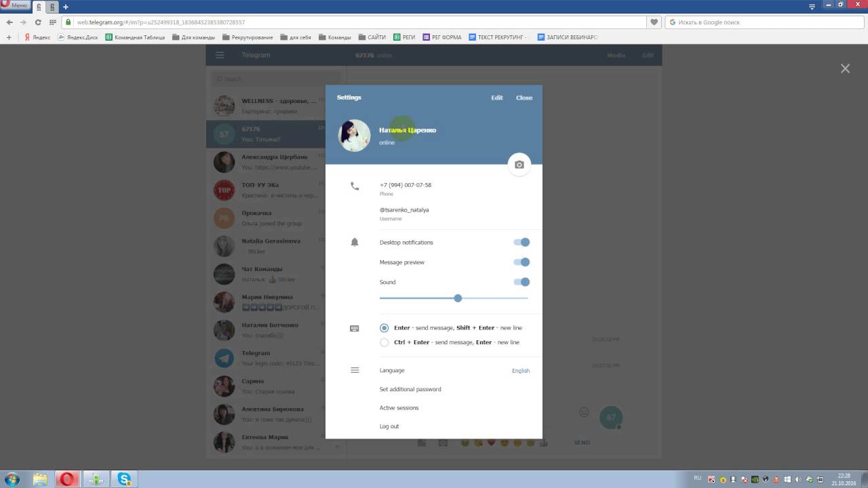The height and width of the screenshot is (488, 868).
Task: Click the sound volume slider handle
Action: coord(458,298)
